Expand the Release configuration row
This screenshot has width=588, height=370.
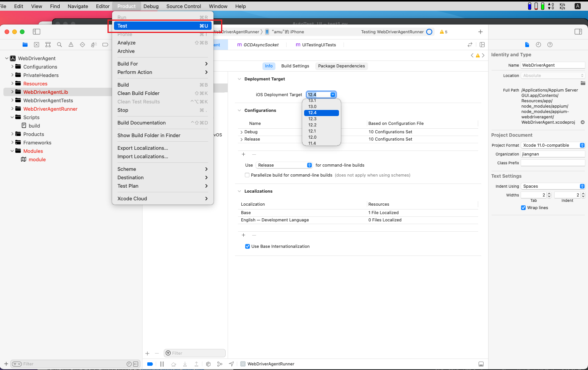(241, 139)
